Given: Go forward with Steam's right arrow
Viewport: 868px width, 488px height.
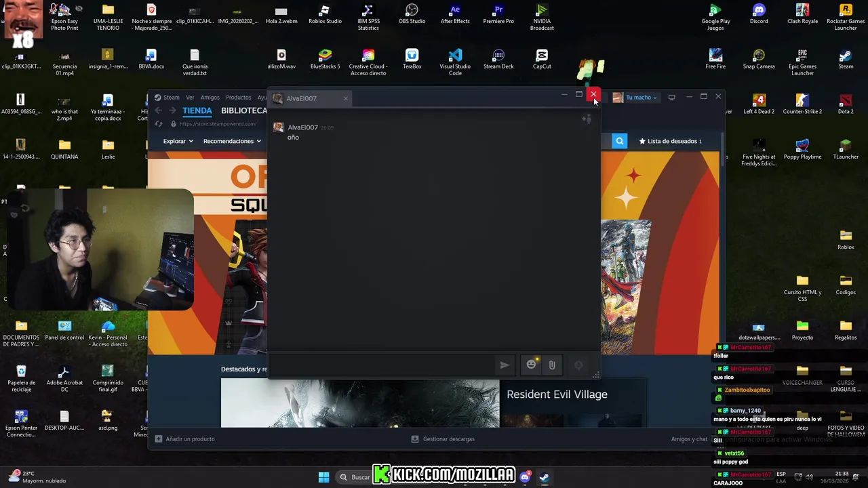Looking at the screenshot, I should pyautogui.click(x=172, y=110).
